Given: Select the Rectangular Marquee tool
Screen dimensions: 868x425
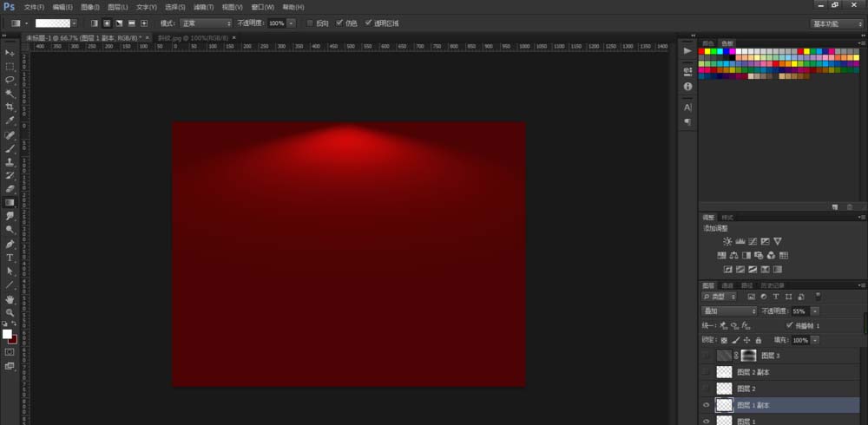Looking at the screenshot, I should point(10,67).
